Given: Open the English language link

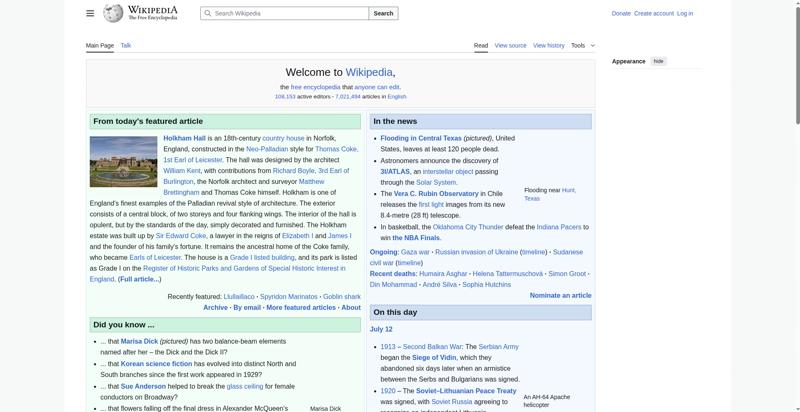Looking at the screenshot, I should coord(397,96).
